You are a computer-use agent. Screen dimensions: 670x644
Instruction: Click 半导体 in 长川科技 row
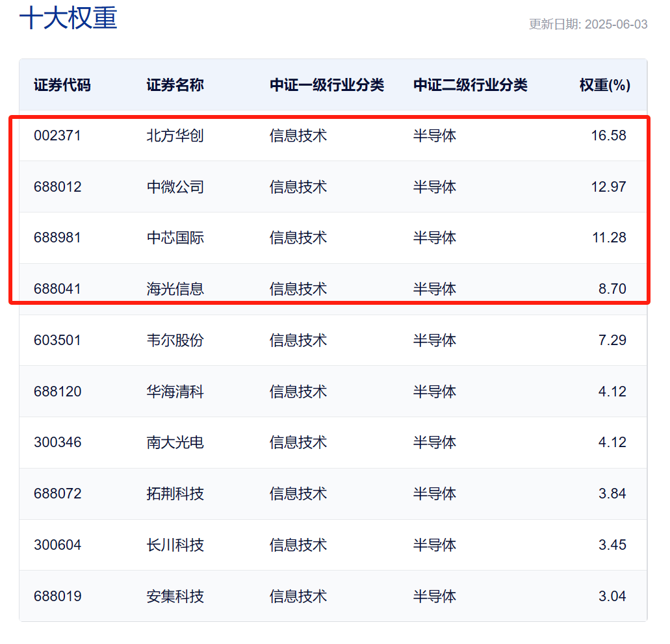click(x=435, y=545)
